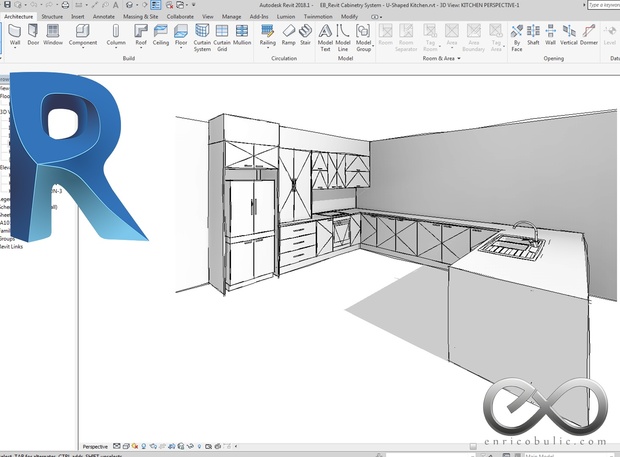
Task: Open the Twinmotion ribbon tab
Action: 318,17
